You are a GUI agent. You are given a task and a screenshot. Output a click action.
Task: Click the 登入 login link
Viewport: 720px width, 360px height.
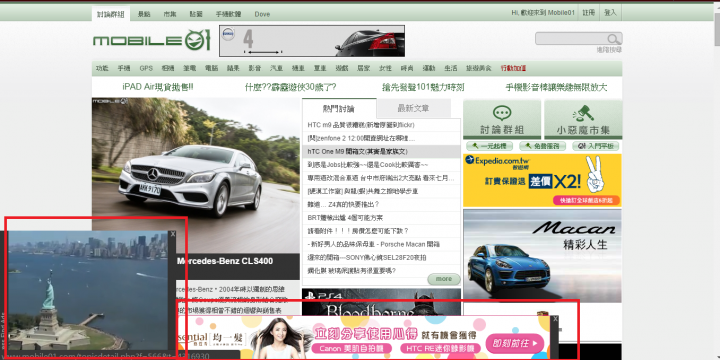tap(610, 13)
